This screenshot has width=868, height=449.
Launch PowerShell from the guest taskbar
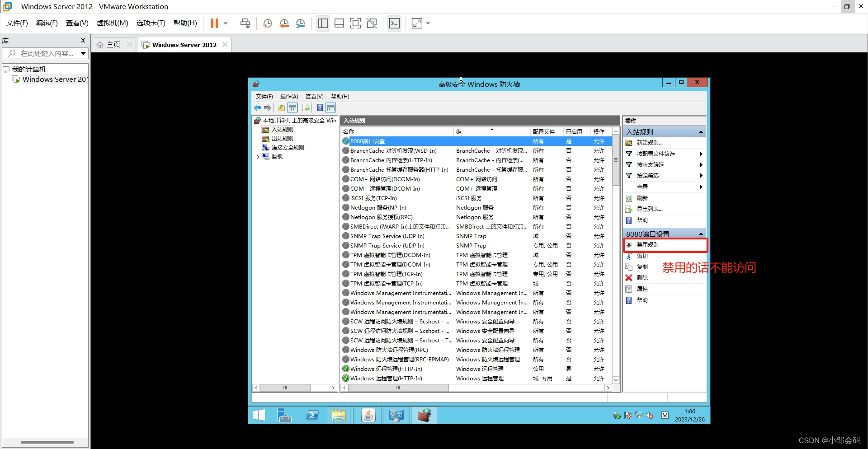tap(312, 415)
